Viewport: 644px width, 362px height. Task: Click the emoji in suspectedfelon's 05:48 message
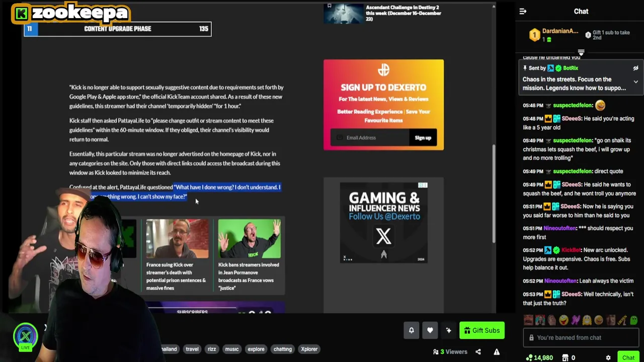click(x=600, y=105)
